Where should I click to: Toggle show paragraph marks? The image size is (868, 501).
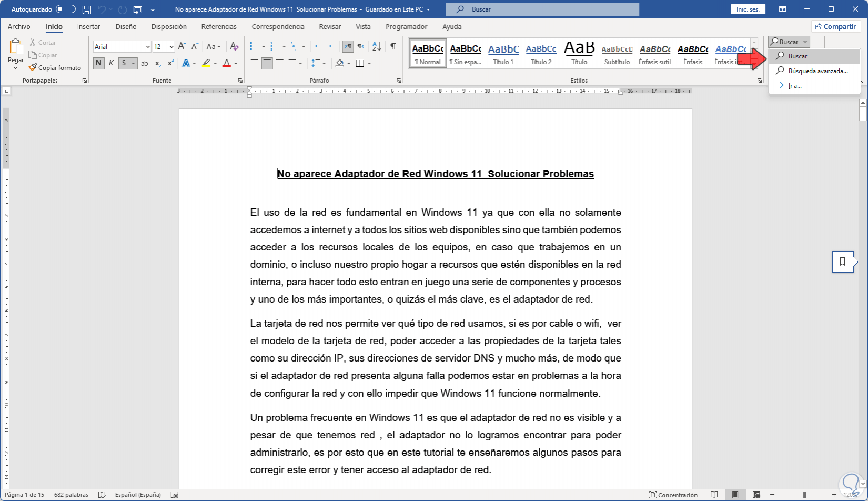(393, 46)
